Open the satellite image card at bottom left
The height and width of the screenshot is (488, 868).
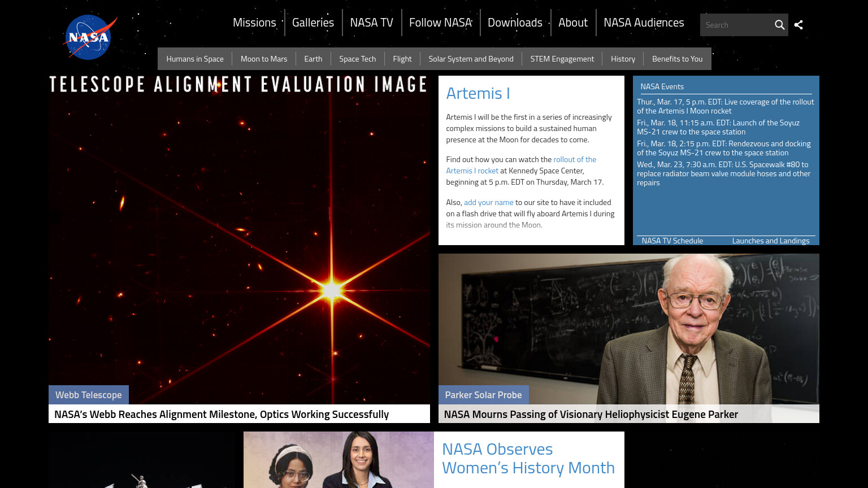pyautogui.click(x=142, y=460)
